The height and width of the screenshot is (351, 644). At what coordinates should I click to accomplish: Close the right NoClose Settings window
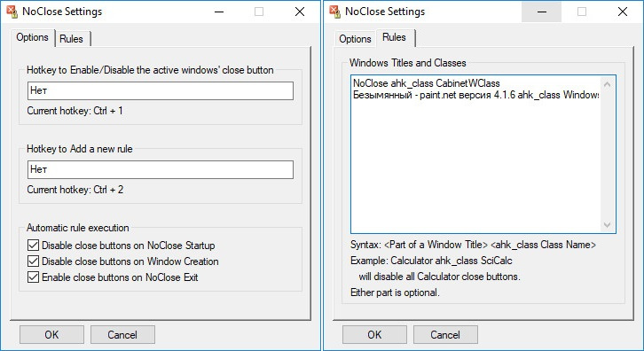[x=623, y=12]
